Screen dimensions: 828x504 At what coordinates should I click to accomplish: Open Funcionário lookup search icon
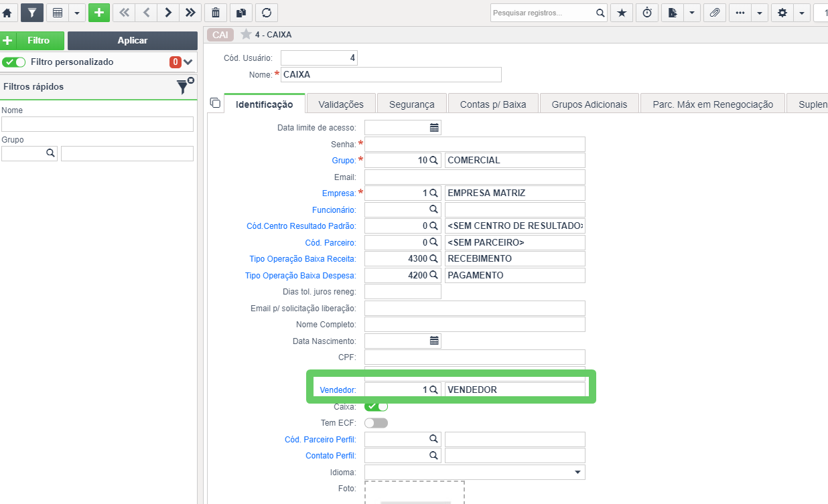pyautogui.click(x=434, y=209)
